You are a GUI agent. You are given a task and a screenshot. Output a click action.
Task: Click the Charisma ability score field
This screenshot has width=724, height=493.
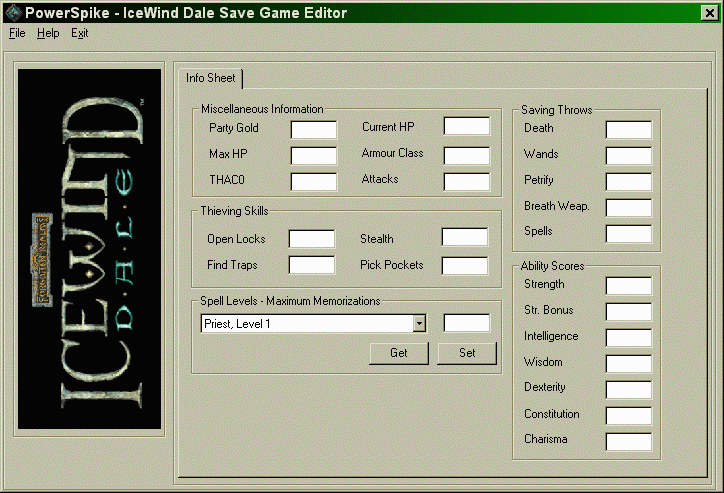click(x=628, y=441)
